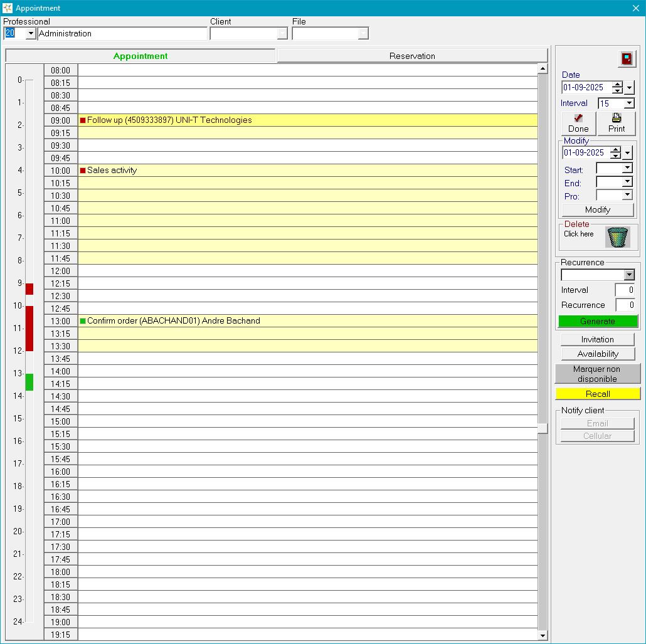Viewport: 646px width, 644px height.
Task: Open the Recurrence type dropdown
Action: click(628, 275)
